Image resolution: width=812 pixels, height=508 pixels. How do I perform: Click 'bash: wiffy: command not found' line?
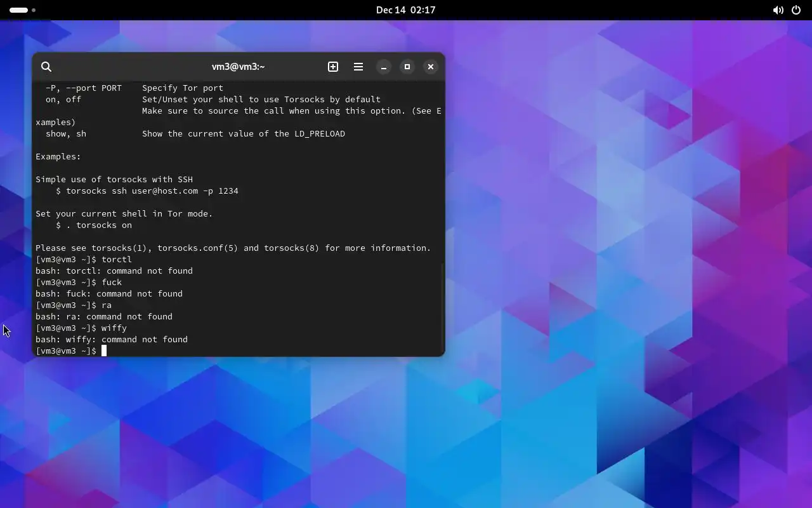click(112, 339)
